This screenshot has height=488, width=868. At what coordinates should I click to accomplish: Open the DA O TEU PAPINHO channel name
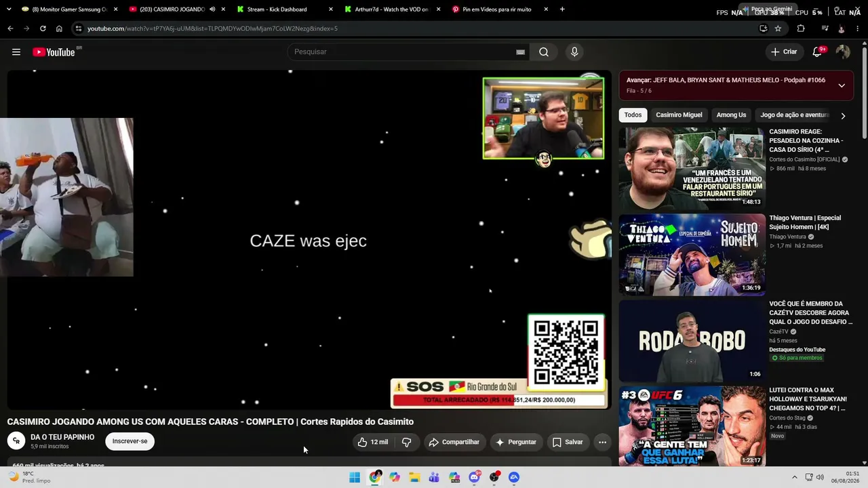pos(62,437)
